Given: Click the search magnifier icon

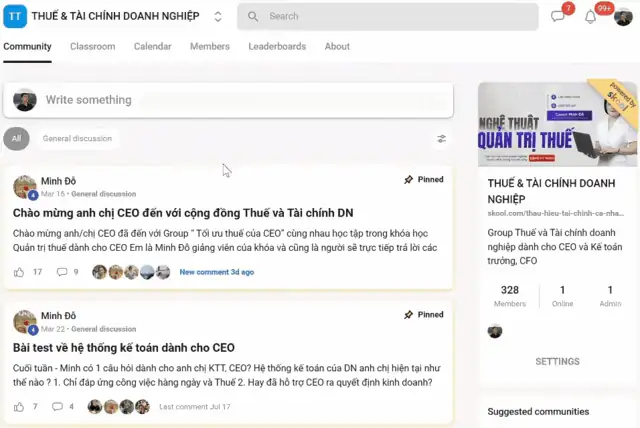Looking at the screenshot, I should click(253, 16).
